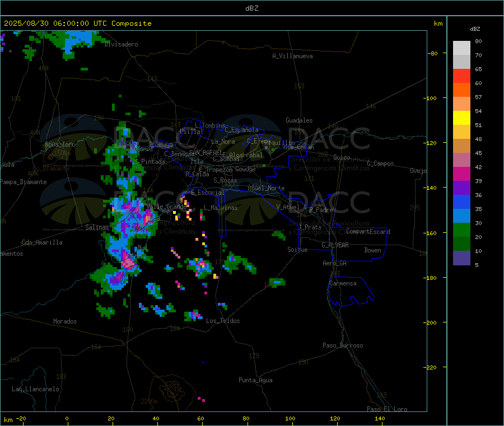504x426 pixels.
Task: Click the 'Soitue' map label
Action: tap(297, 250)
